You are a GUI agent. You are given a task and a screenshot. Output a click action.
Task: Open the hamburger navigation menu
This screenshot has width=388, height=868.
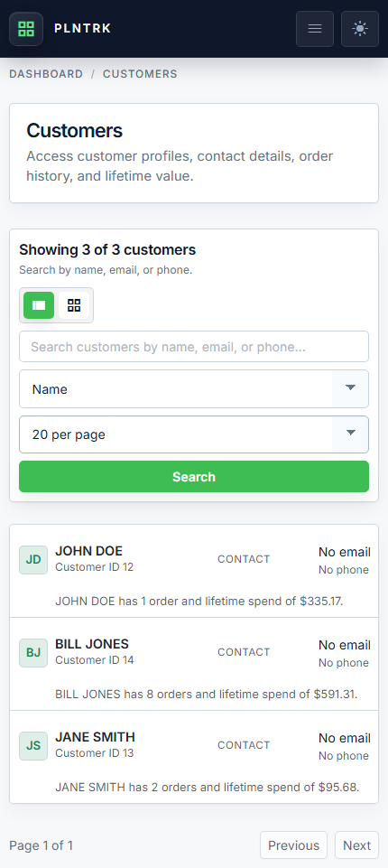pyautogui.click(x=315, y=29)
